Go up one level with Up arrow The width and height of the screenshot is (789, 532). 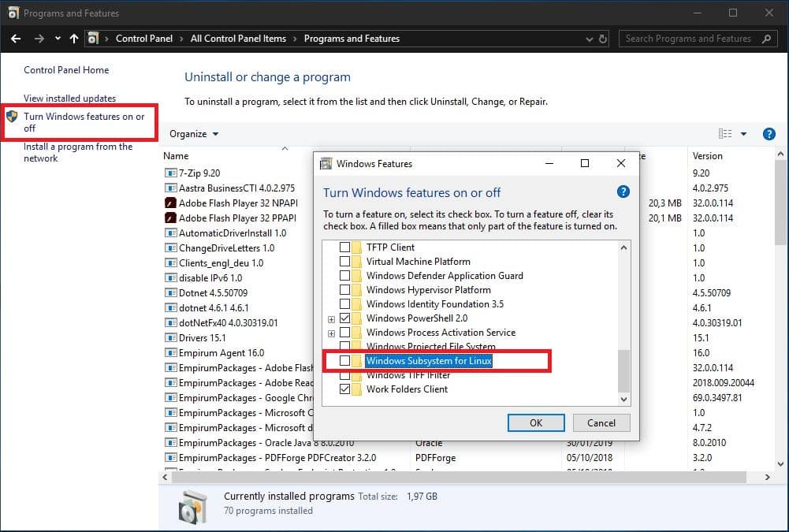coord(74,39)
